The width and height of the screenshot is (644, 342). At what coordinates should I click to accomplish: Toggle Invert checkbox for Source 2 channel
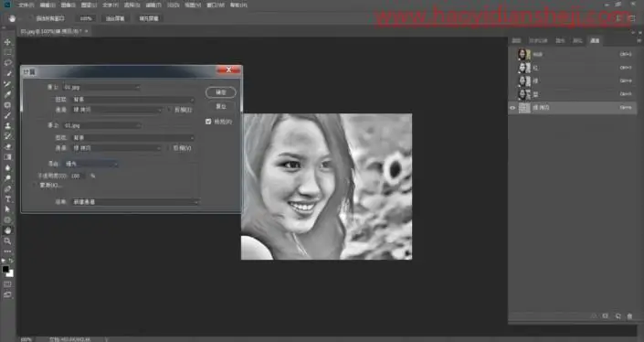[170, 148]
